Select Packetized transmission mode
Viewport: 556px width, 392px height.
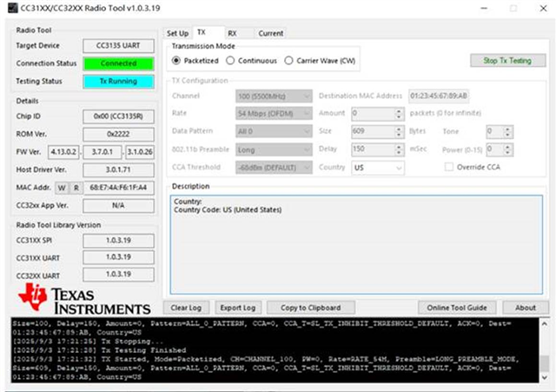click(195, 61)
